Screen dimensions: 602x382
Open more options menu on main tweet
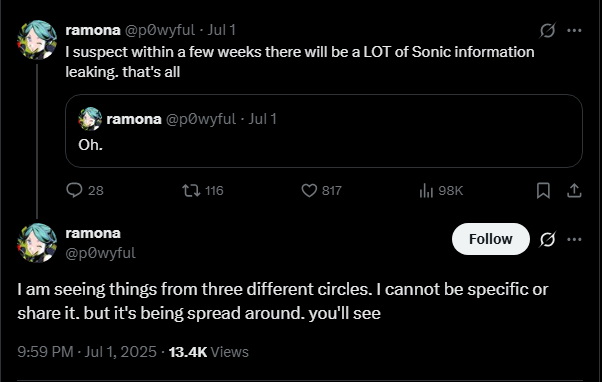point(574,239)
